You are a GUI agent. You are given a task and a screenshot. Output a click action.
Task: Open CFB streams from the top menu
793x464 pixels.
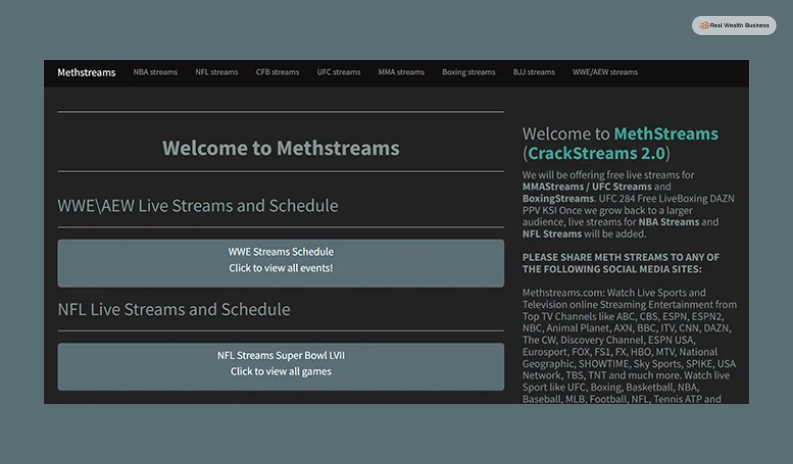click(277, 72)
